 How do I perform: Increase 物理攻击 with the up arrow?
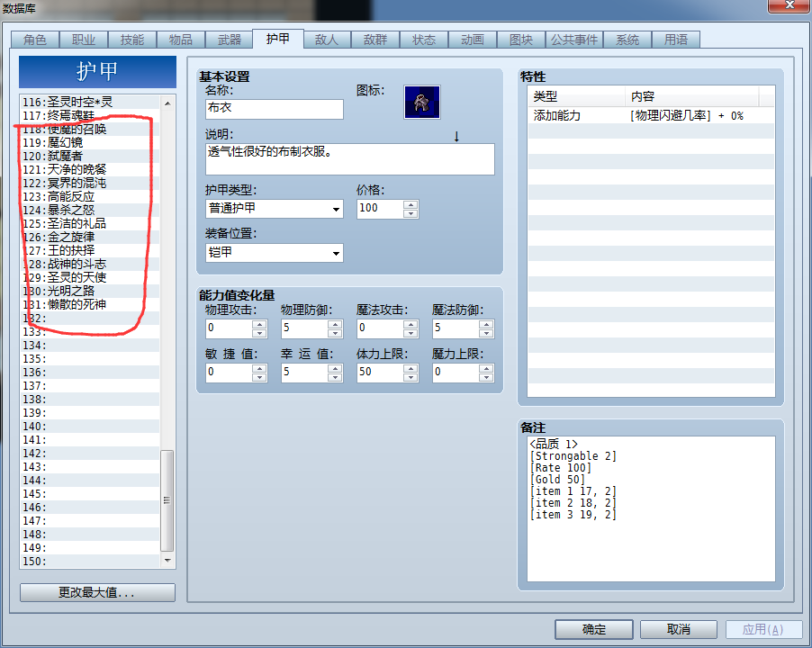(x=259, y=324)
